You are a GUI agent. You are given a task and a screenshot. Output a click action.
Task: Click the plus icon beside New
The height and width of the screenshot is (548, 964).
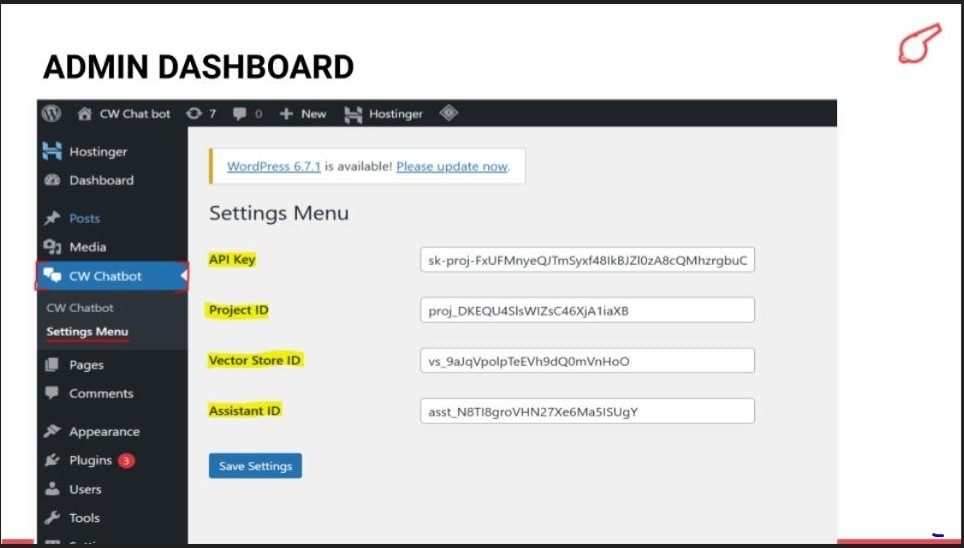click(286, 114)
